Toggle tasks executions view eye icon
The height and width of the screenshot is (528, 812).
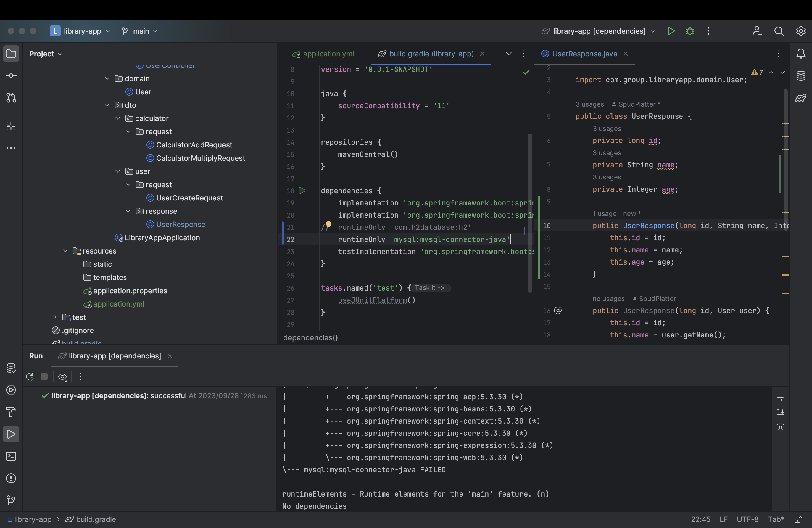click(x=62, y=377)
